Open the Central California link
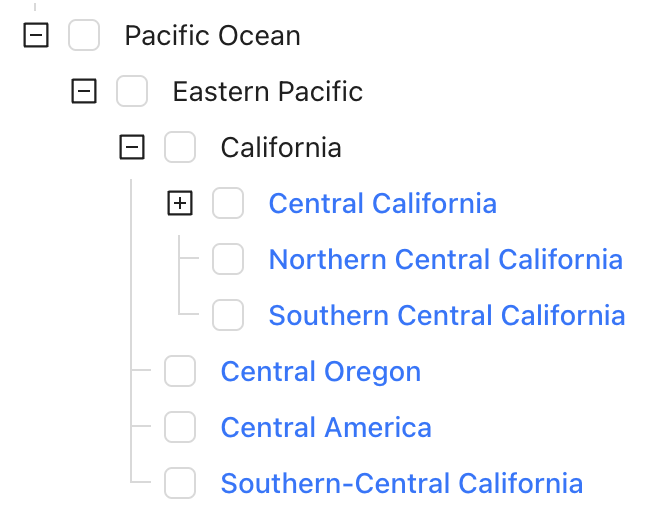The width and height of the screenshot is (656, 532). 382,204
